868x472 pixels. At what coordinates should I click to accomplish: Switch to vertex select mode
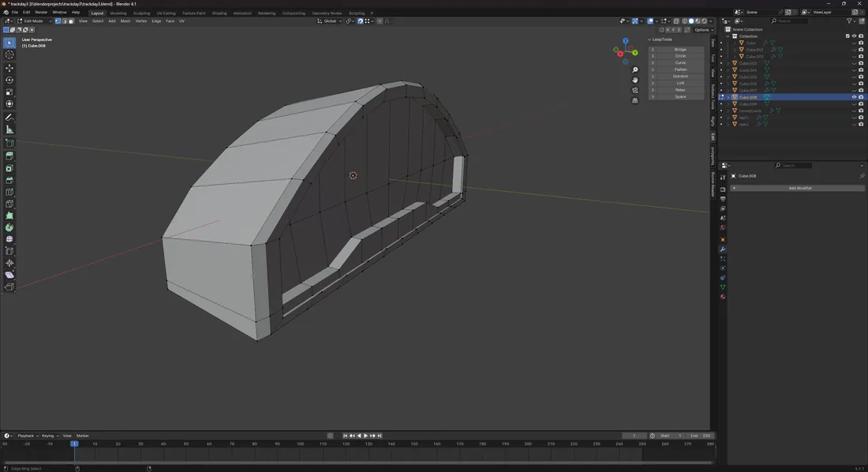[58, 21]
